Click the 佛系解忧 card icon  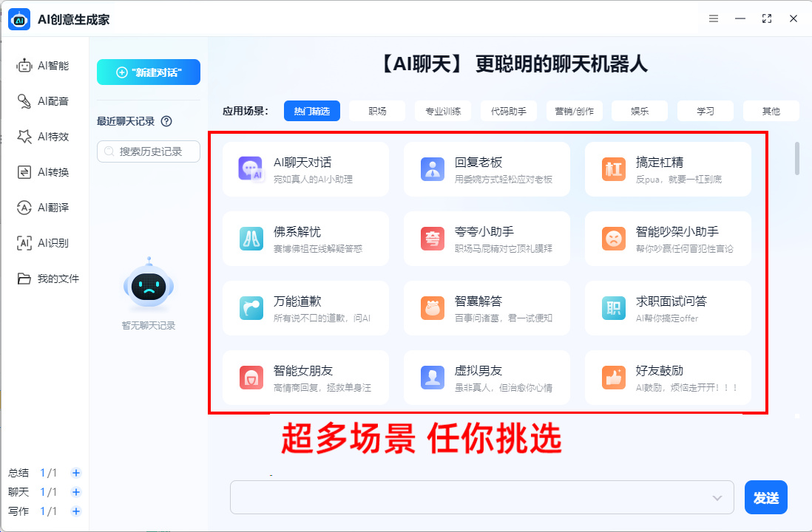coord(251,239)
